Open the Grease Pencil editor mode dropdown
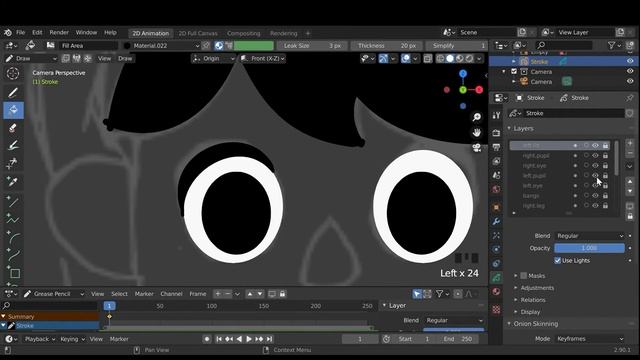This screenshot has width=640, height=360. (x=53, y=294)
